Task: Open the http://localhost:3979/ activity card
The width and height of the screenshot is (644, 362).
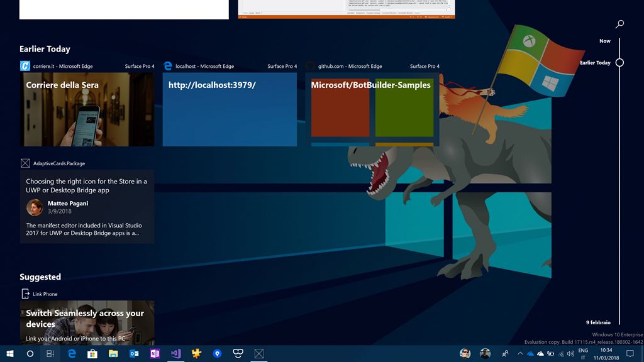Action: [x=230, y=109]
